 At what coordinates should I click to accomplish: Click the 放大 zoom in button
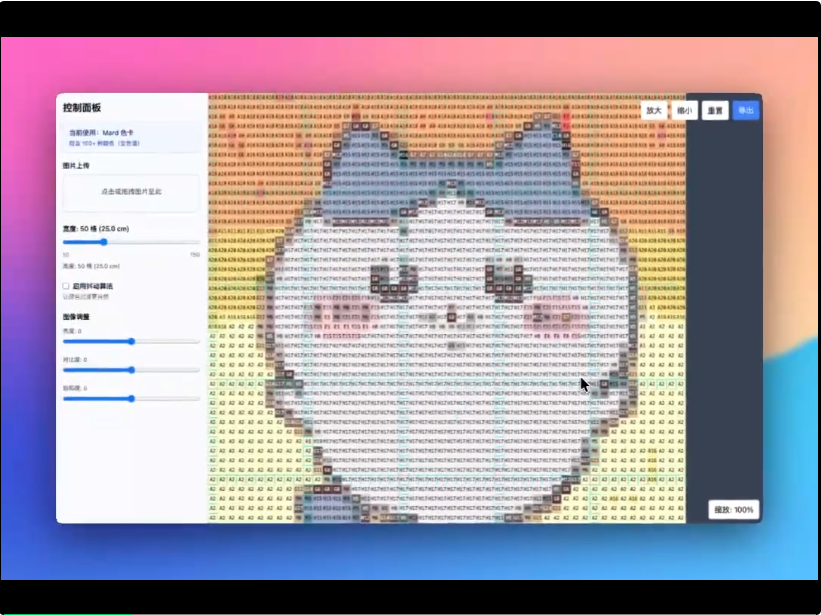(x=653, y=110)
